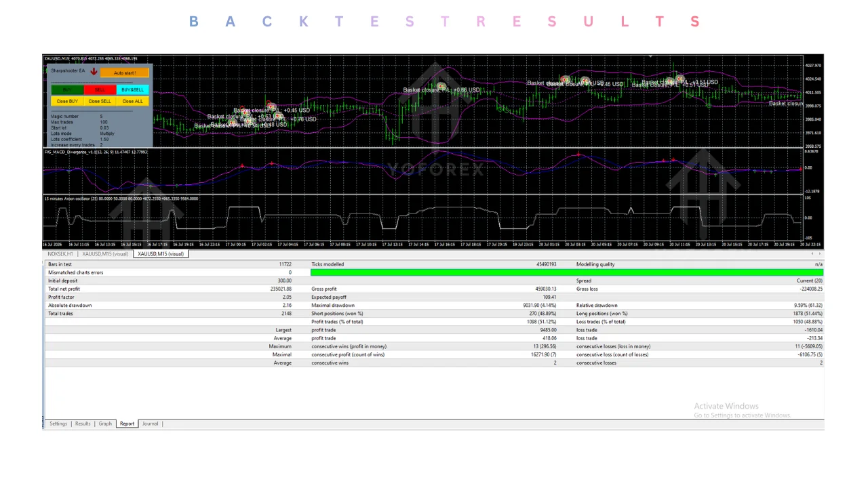
Task: Click the Start lot value 0.03
Action: pyautogui.click(x=104, y=127)
